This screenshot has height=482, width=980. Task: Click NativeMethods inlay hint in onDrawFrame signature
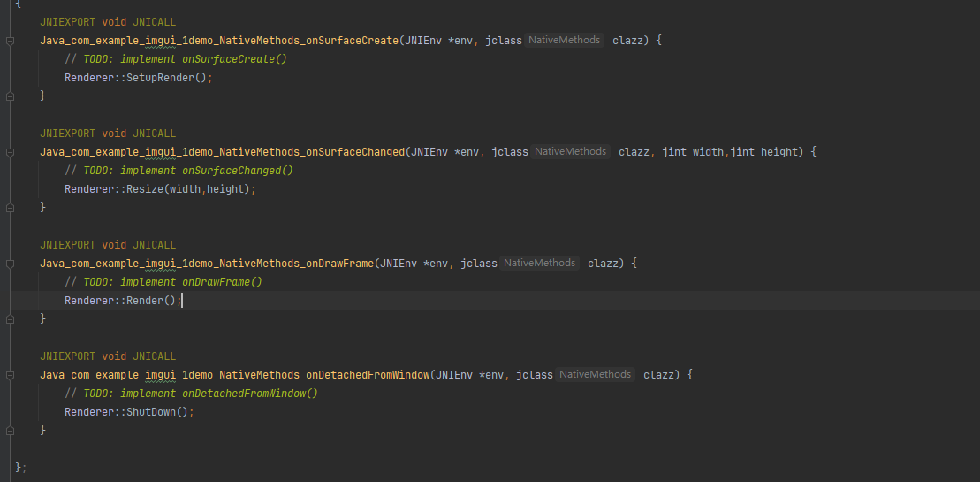[539, 264]
